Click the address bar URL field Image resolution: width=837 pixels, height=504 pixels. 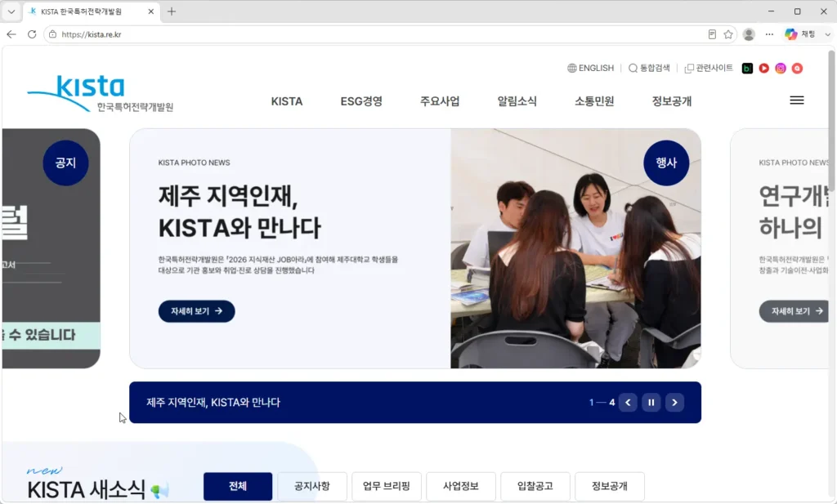(x=374, y=34)
